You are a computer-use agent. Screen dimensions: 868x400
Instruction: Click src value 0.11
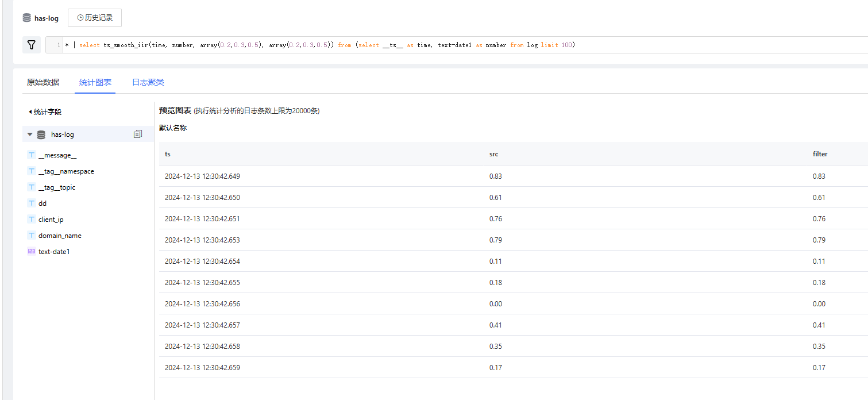point(495,261)
